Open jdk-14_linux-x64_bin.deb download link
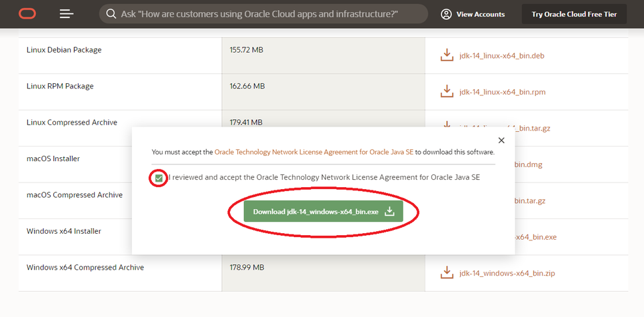 tap(502, 56)
